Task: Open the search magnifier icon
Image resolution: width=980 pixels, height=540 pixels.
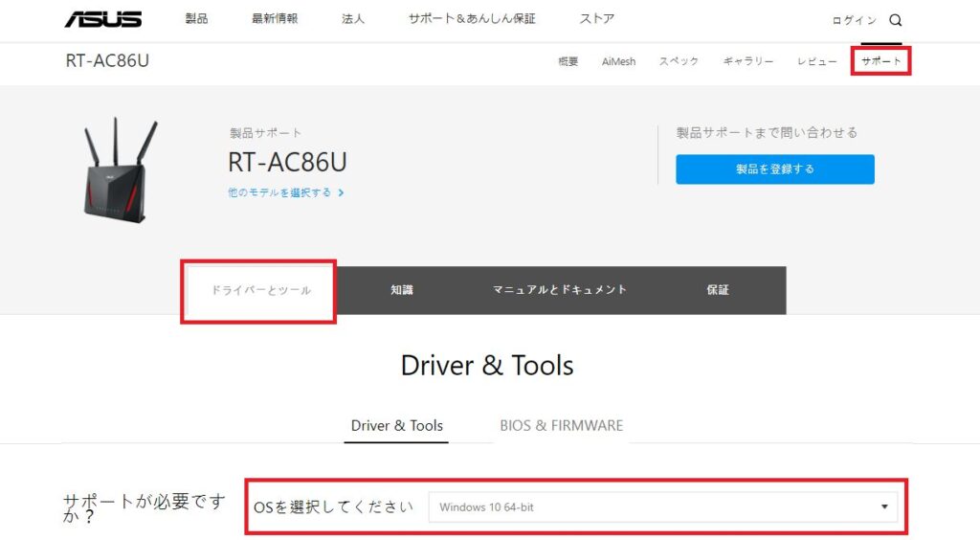Action: tap(895, 21)
